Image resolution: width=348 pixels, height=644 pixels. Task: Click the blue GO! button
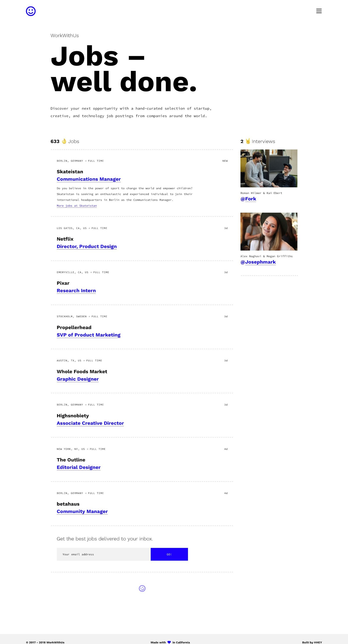click(169, 554)
